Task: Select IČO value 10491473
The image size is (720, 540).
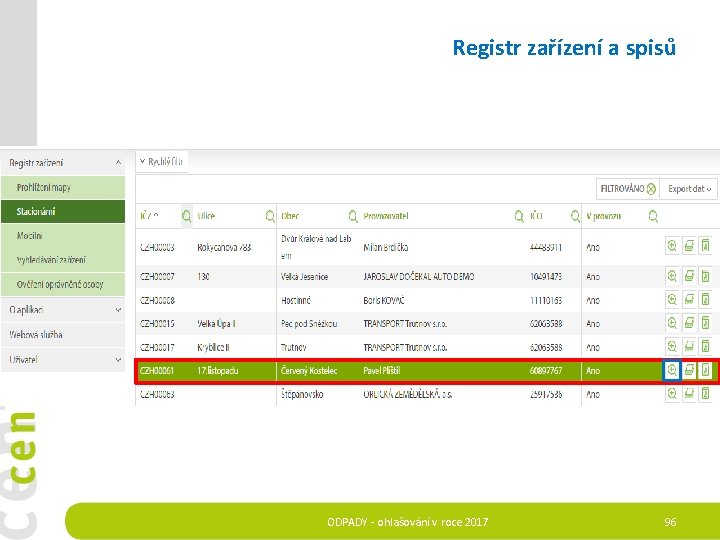Action: 546,276
